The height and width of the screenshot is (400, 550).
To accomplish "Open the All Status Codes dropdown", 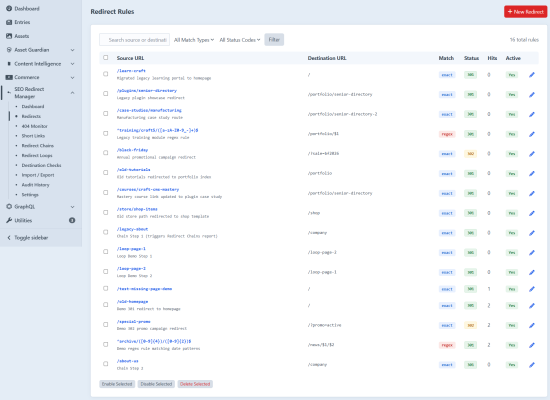I will tap(240, 40).
